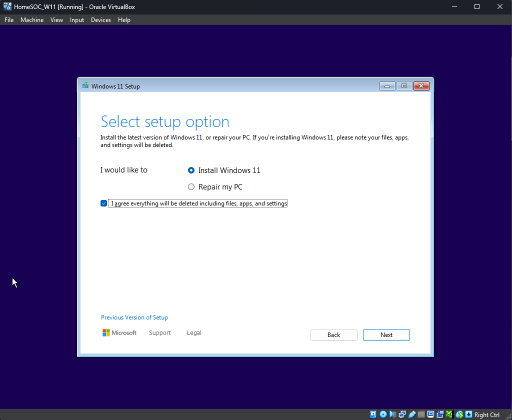The image size is (512, 420).
Task: Open the View menu
Action: (57, 20)
